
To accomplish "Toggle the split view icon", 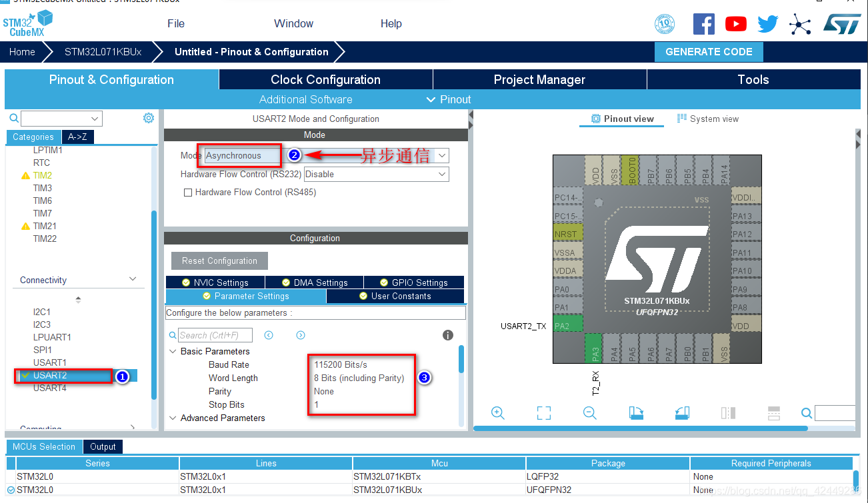I will coord(728,413).
